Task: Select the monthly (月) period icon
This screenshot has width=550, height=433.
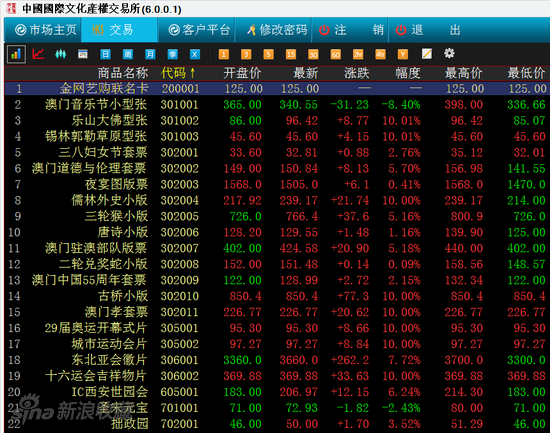Action: (x=150, y=54)
